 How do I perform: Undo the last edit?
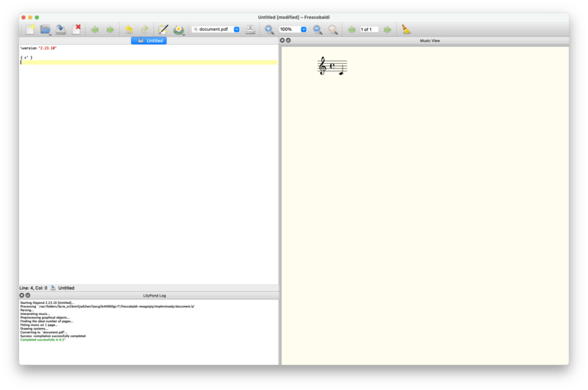click(x=129, y=29)
